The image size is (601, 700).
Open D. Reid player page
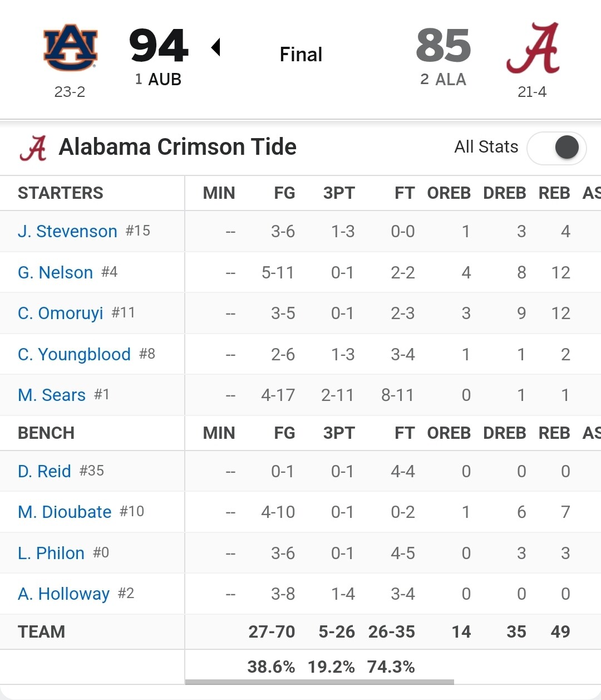[45, 471]
